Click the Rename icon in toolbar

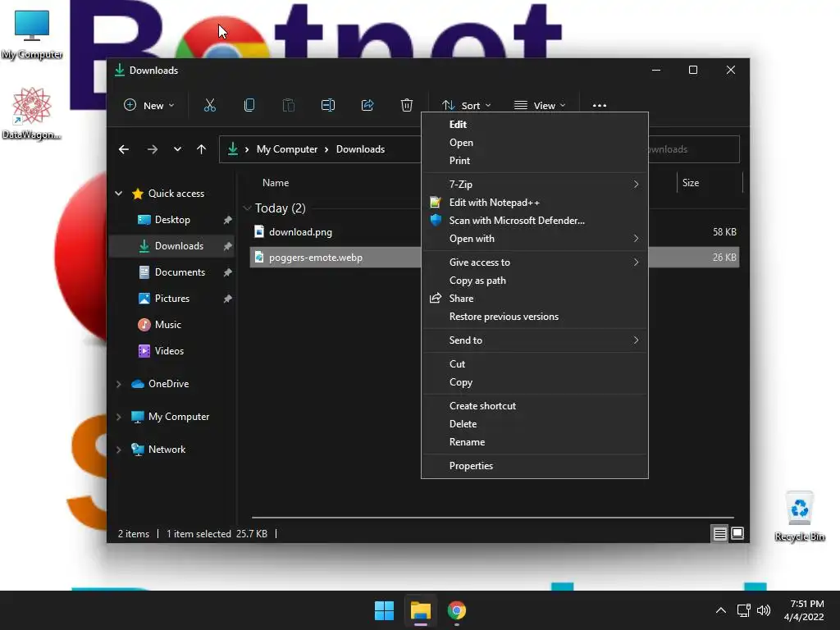click(x=328, y=105)
